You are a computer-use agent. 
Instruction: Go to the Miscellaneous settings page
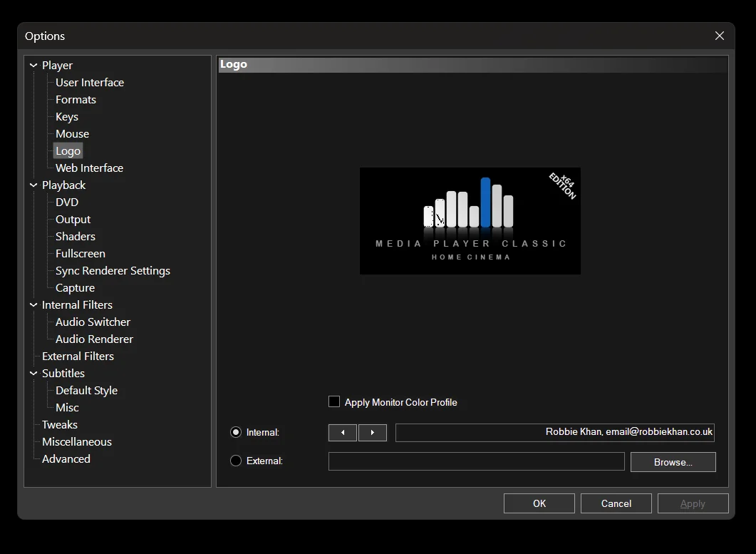[x=77, y=441]
